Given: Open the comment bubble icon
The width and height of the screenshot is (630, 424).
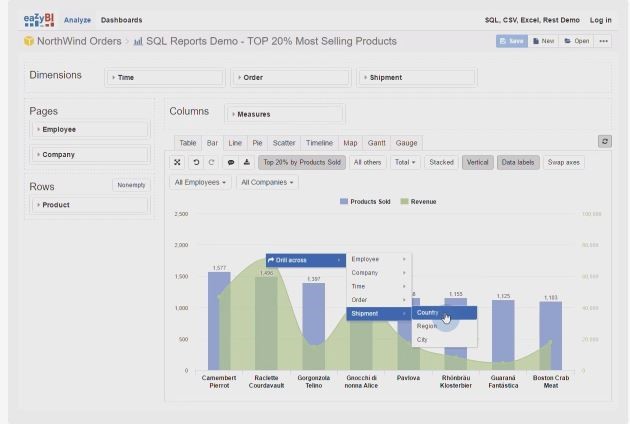Looking at the screenshot, I should (x=231, y=162).
